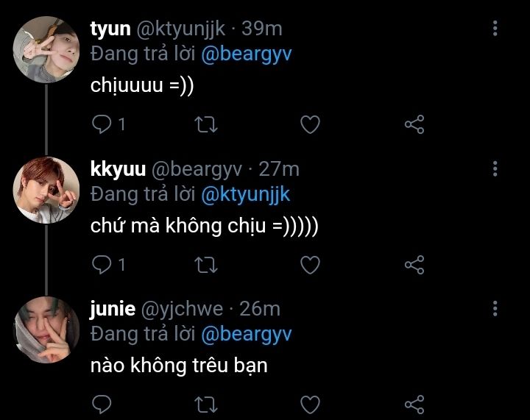Open more options for kkyuu's tweet
The height and width of the screenshot is (420, 530).
coord(495,168)
